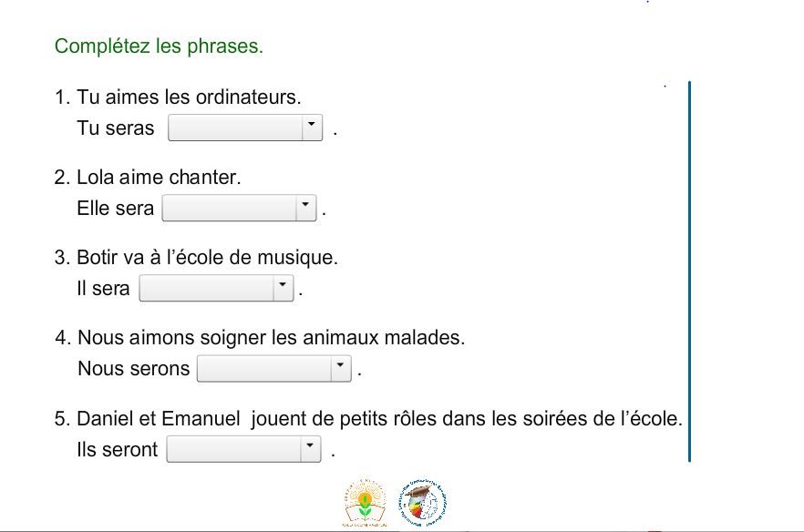The height and width of the screenshot is (532, 804).
Task: Open the answer list after "Il sera"
Action: (x=216, y=288)
